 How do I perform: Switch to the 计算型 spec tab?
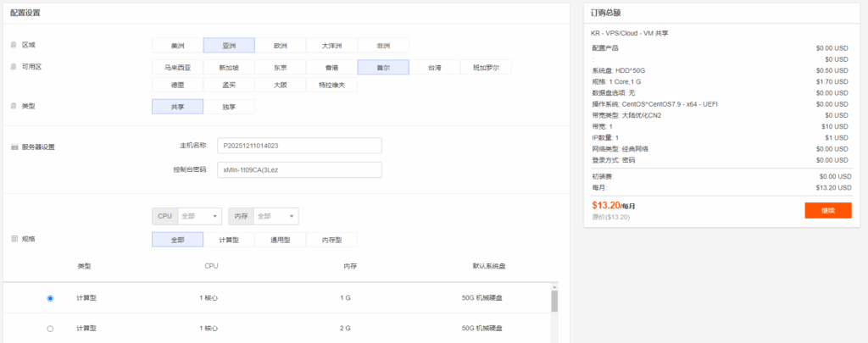point(229,240)
